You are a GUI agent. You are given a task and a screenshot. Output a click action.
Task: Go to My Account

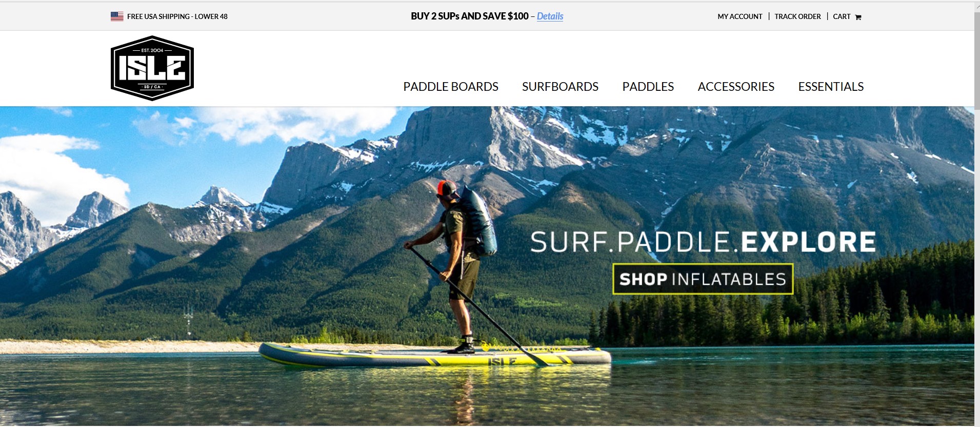[x=739, y=16]
